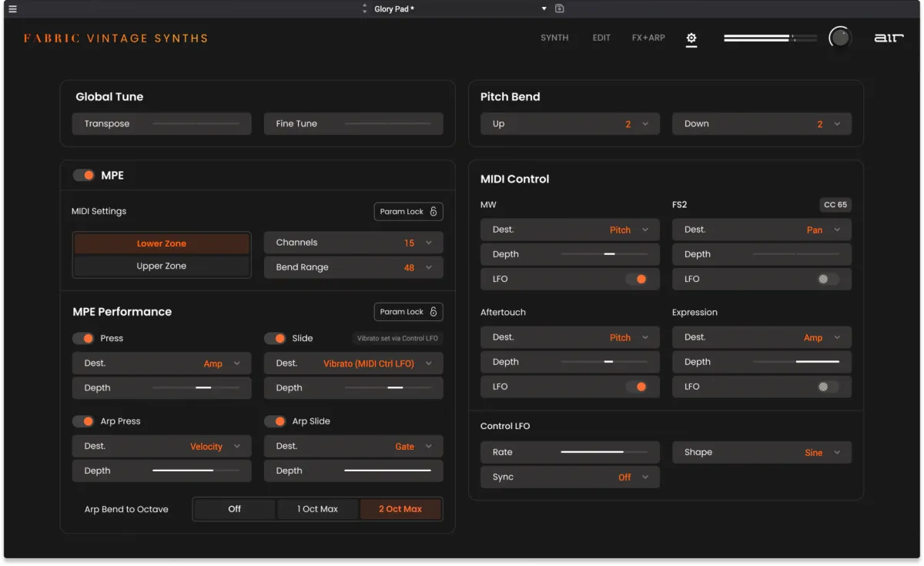Click the AIR logo icon
This screenshot has width=924, height=566.
tap(889, 38)
